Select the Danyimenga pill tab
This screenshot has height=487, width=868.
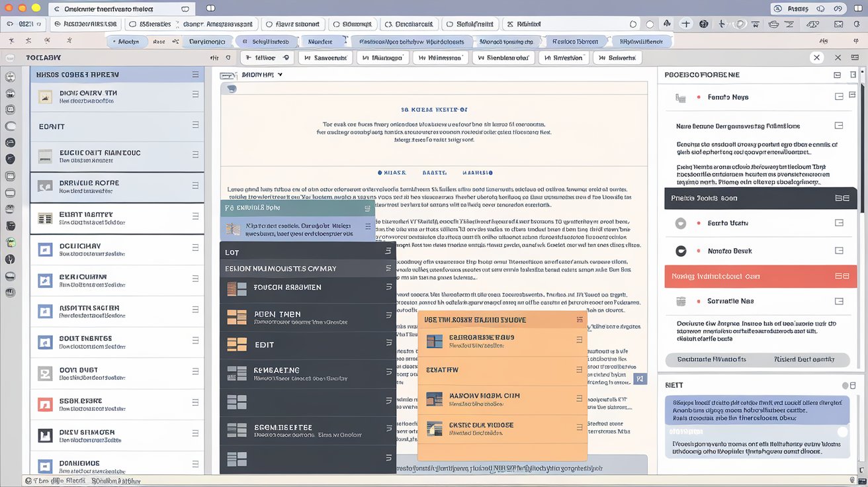click(x=207, y=41)
